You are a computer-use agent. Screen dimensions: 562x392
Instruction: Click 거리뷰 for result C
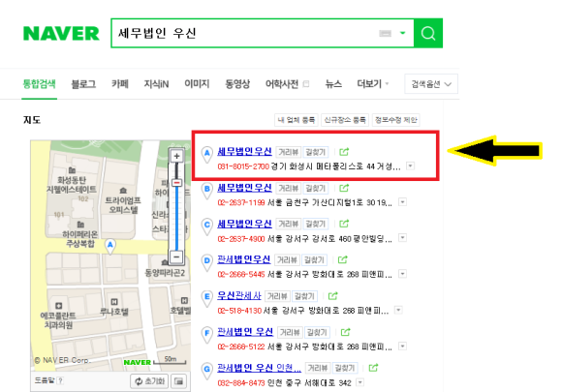289,225
